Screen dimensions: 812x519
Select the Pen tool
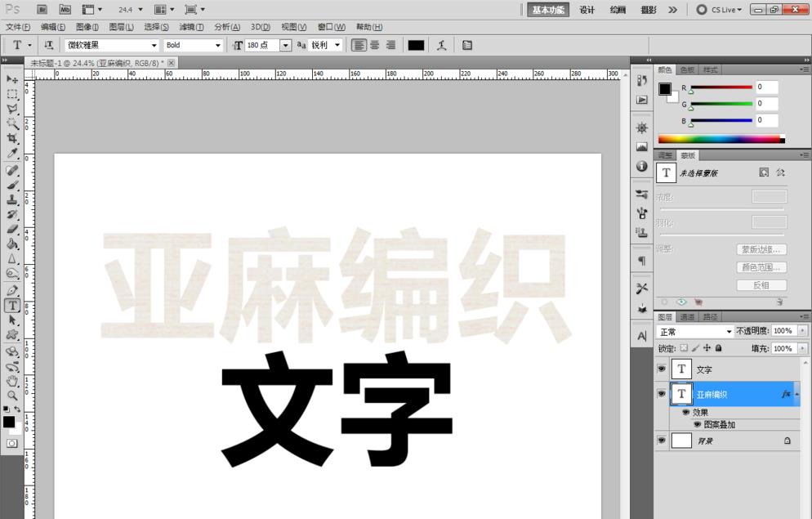pyautogui.click(x=11, y=290)
